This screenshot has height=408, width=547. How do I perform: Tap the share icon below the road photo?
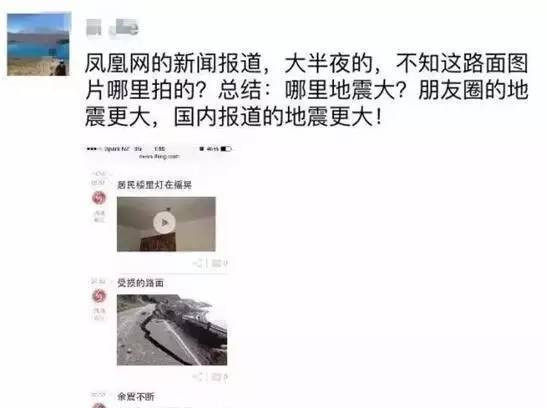click(x=198, y=377)
